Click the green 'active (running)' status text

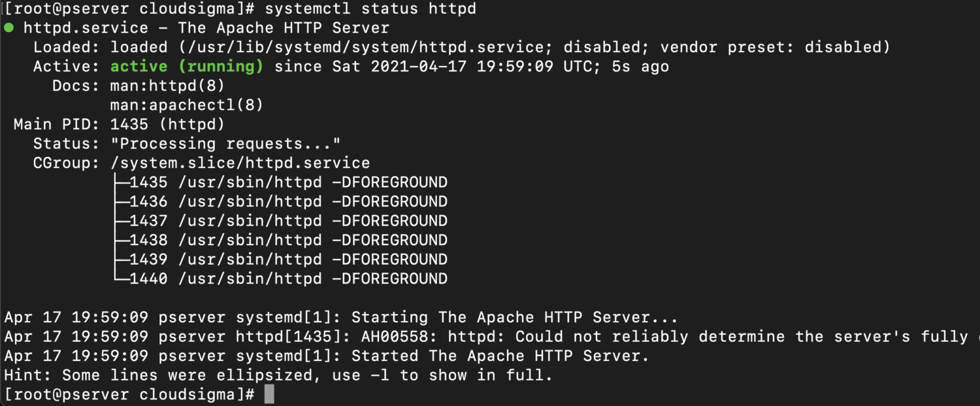pos(186,67)
